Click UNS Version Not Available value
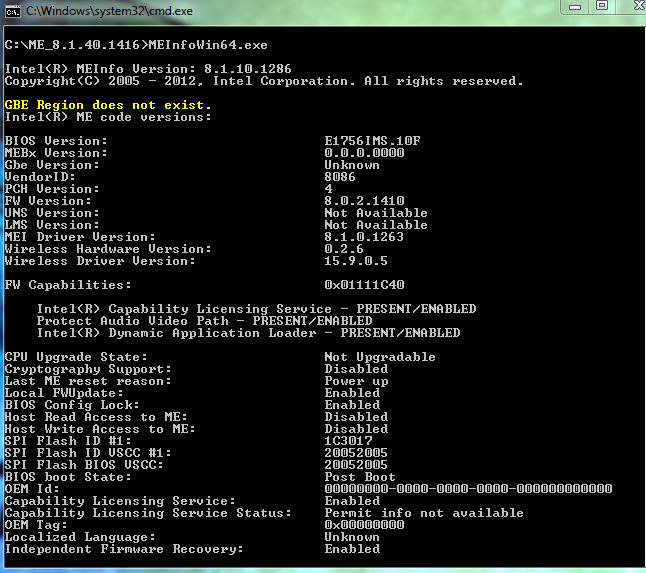Image resolution: width=646 pixels, height=573 pixels. [x=376, y=213]
